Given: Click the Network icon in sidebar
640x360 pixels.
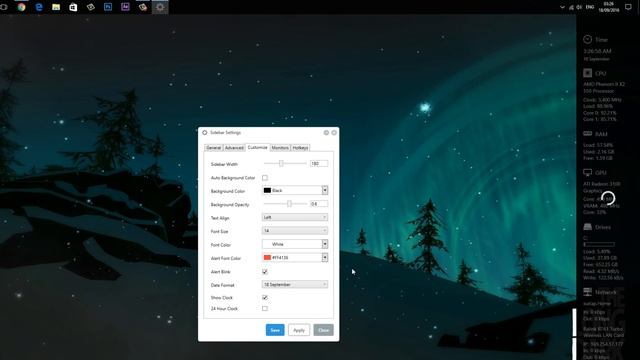Looking at the screenshot, I should (587, 291).
